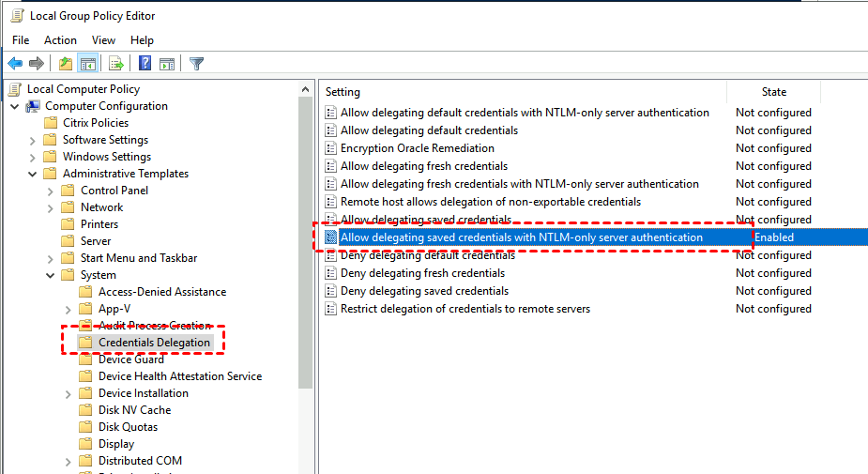Viewport: 868px width, 474px height.
Task: Select 'Allow delegating default credentials with NTLM-only server authentication'
Action: [525, 113]
